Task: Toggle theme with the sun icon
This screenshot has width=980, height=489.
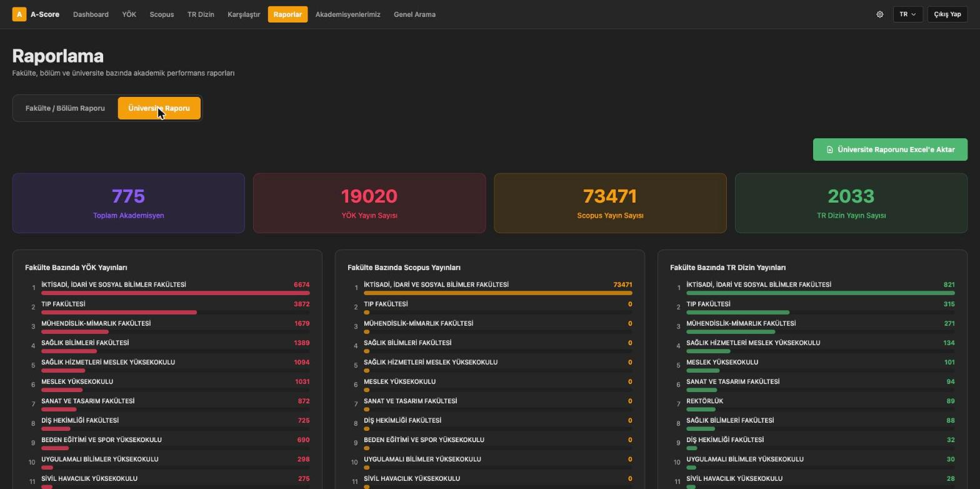Action: point(880,14)
